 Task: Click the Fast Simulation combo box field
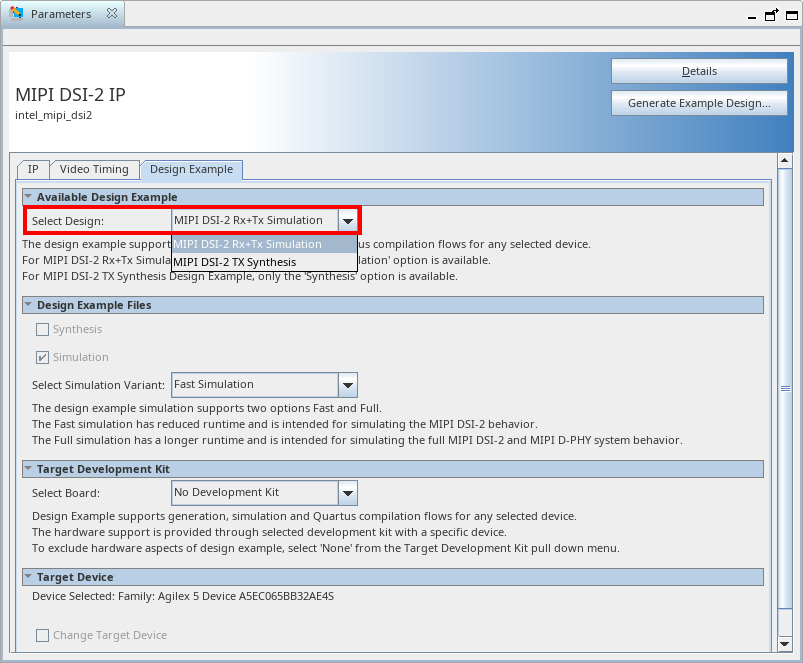[x=255, y=385]
